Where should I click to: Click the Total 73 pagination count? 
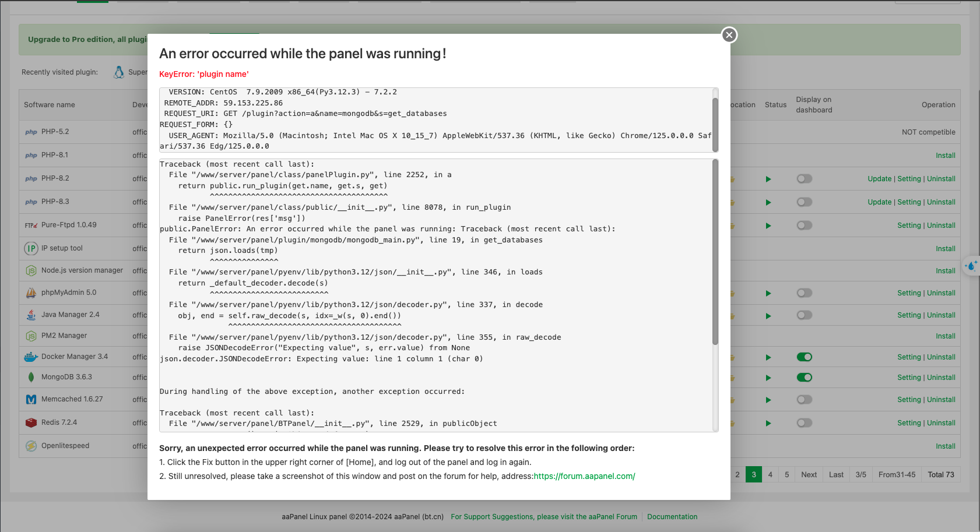(x=941, y=474)
